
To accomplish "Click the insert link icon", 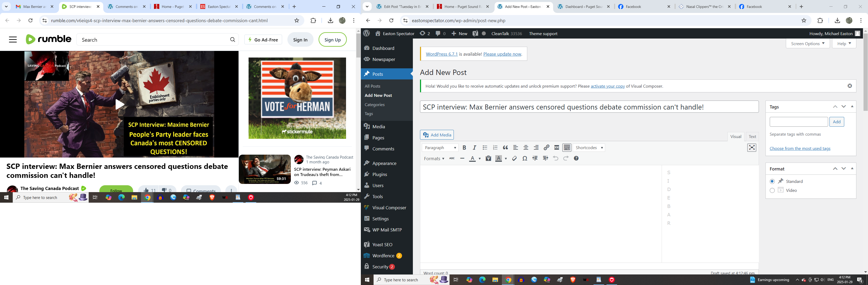I will pos(547,148).
